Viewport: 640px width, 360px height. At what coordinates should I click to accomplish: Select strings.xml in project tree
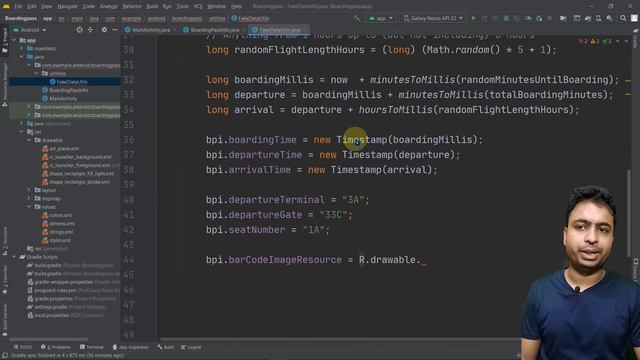pos(60,232)
